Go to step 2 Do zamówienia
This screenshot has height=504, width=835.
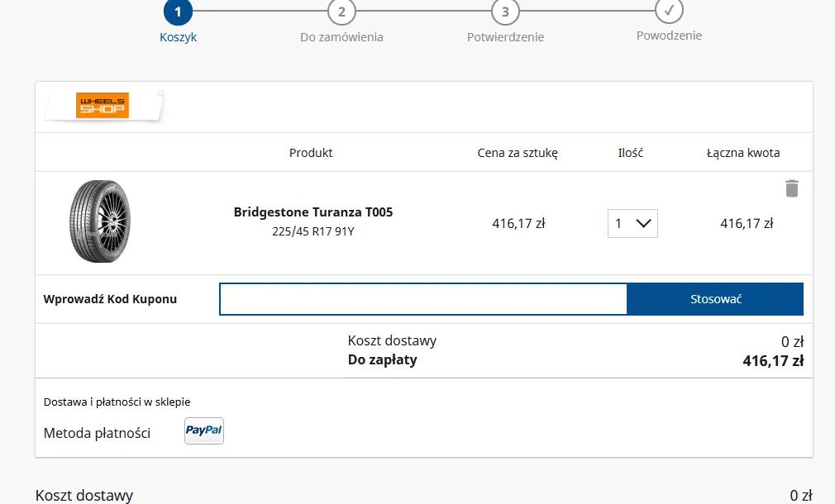click(341, 21)
